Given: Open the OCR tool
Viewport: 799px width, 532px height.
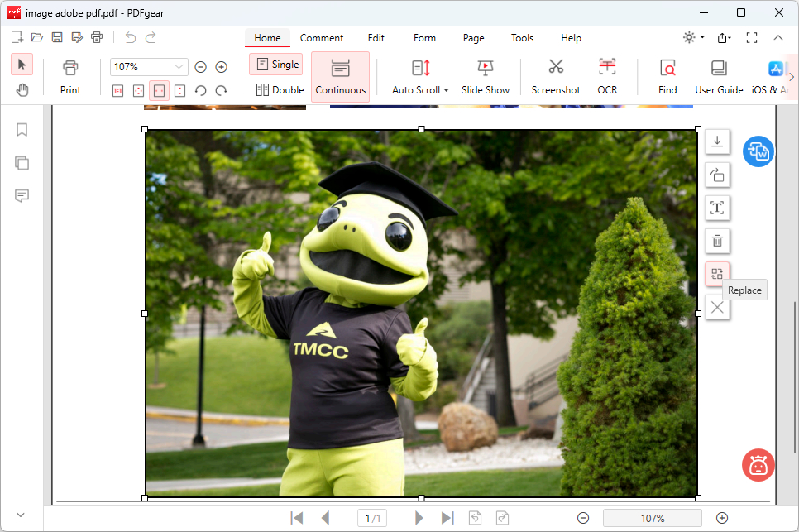Looking at the screenshot, I should coord(607,77).
